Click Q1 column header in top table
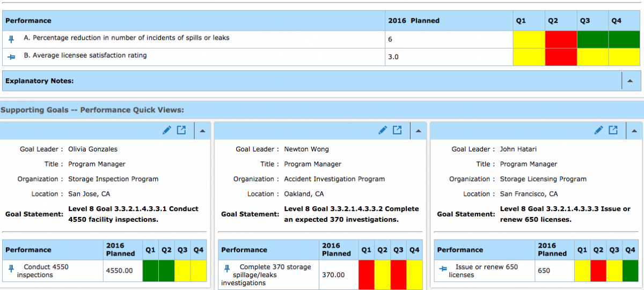Viewport: 644px width, 290px height. (x=521, y=20)
